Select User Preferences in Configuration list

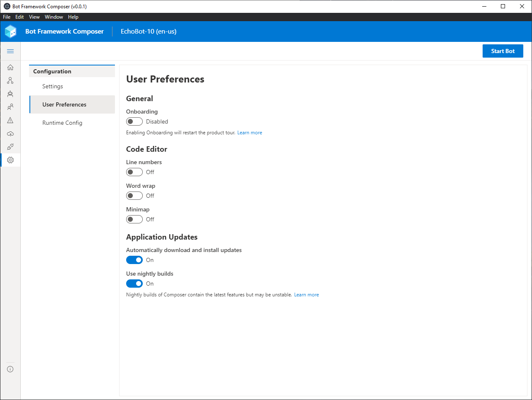72,104
